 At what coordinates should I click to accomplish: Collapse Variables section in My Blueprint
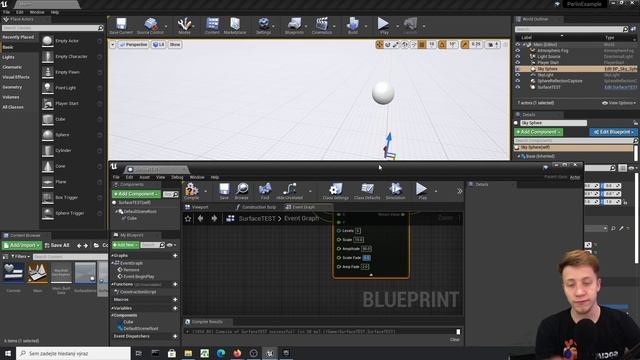pyautogui.click(x=112, y=308)
